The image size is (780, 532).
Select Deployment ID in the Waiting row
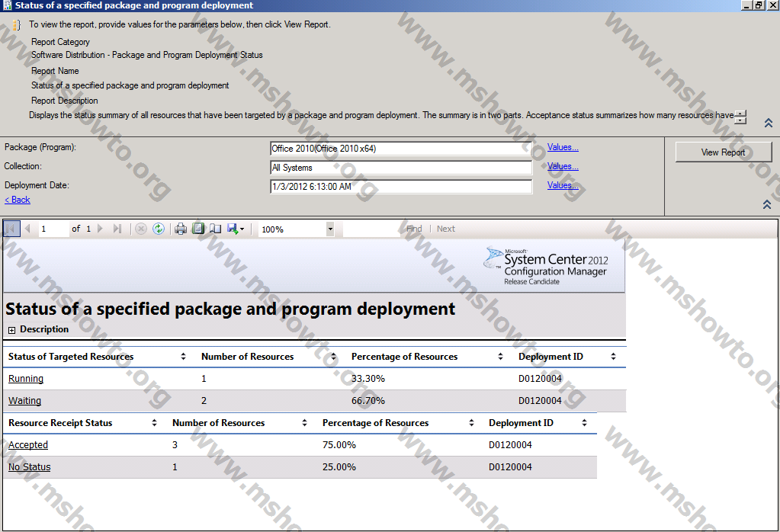click(541, 401)
